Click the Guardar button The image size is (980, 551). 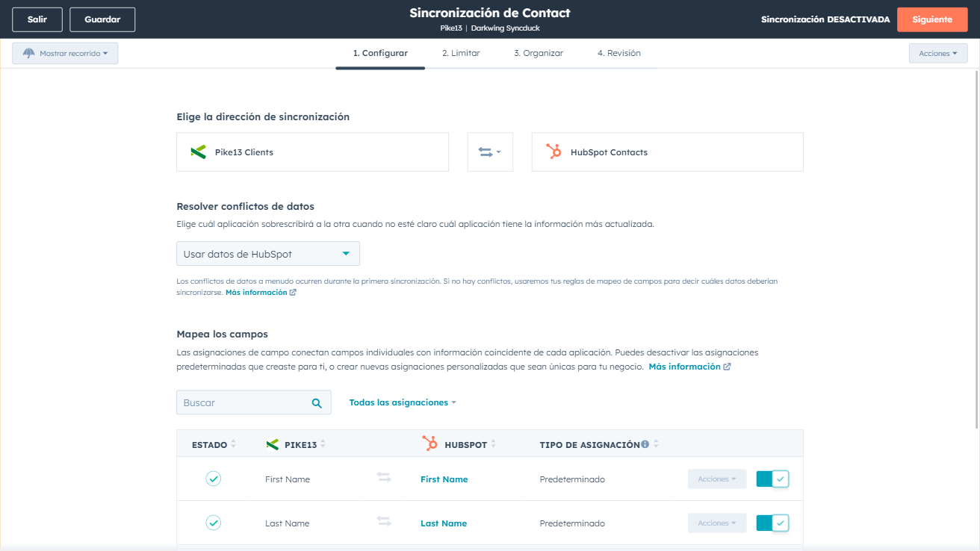coord(101,19)
